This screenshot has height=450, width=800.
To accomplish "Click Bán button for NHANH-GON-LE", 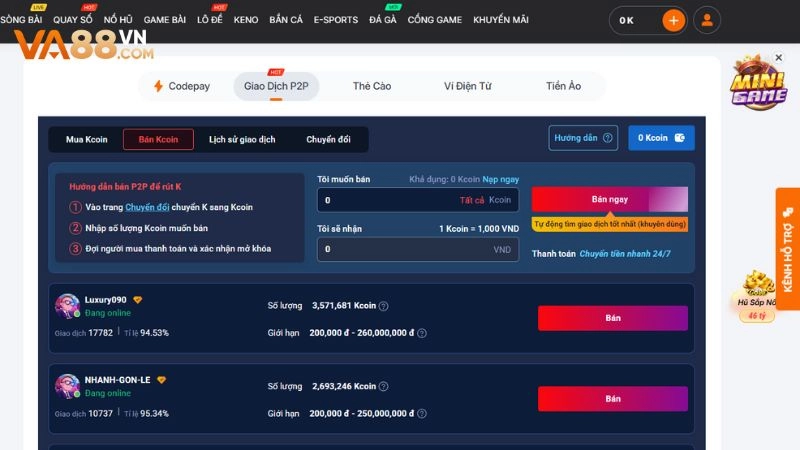I will pyautogui.click(x=613, y=398).
